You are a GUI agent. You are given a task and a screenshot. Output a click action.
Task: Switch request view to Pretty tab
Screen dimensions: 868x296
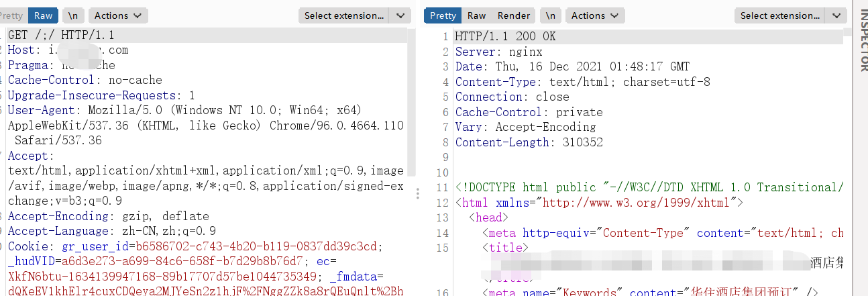12,15
